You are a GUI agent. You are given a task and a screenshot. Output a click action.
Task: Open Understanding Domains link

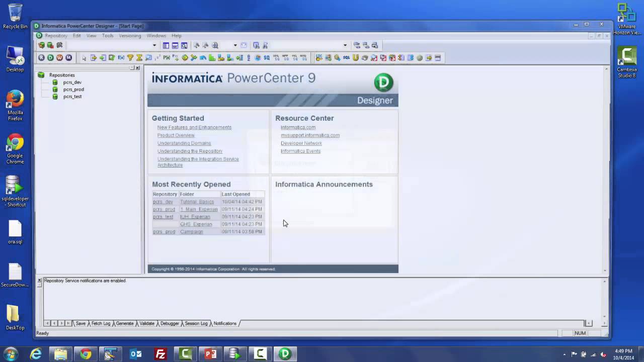pyautogui.click(x=184, y=143)
